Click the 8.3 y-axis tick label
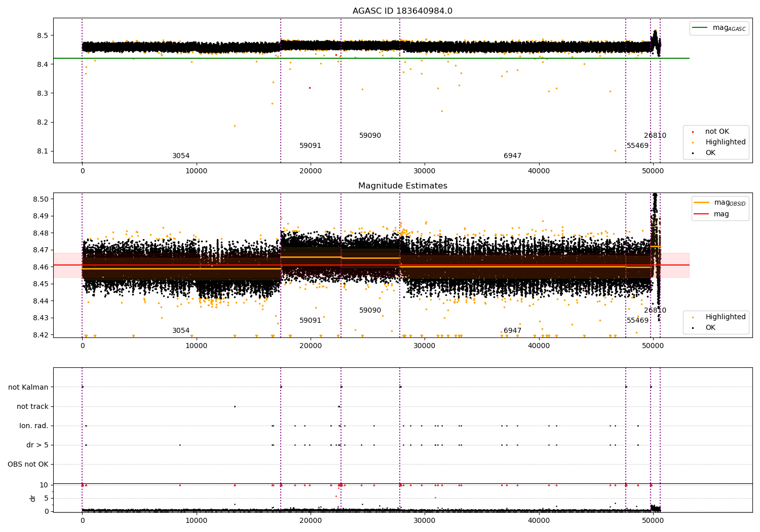This screenshot has height=532, width=760. 42,94
